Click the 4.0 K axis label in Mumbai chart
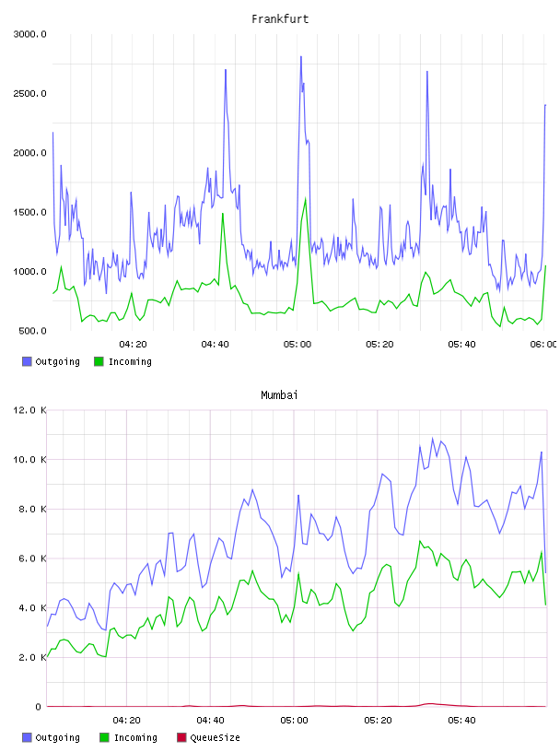This screenshot has height=752, width=560. 32,607
